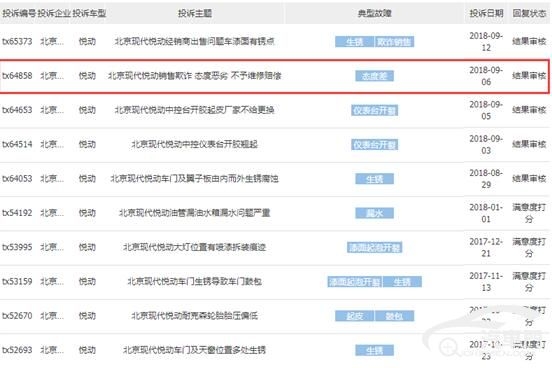Screen dimensions: 552x368
Task: Select complaint number tx54192
Action: tap(17, 213)
